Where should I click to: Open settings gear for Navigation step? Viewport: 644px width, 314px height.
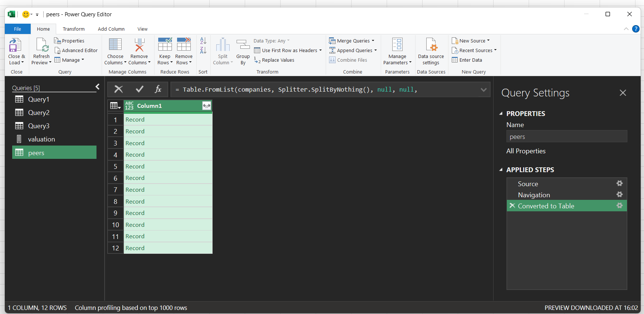[x=620, y=194]
